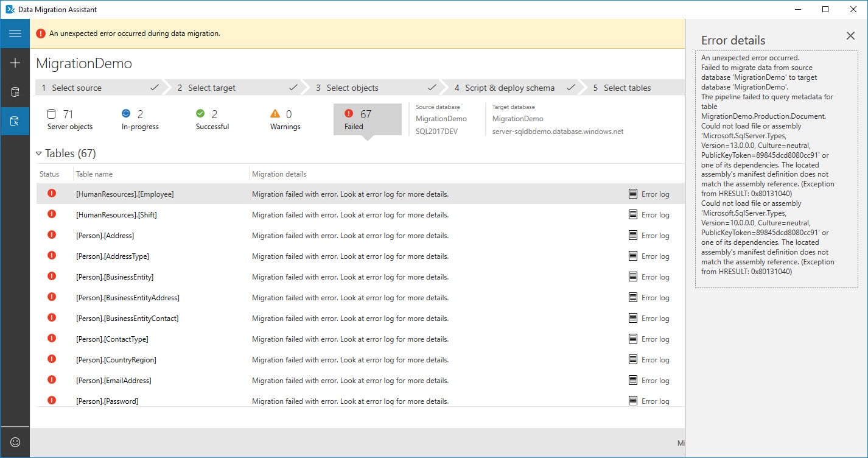Screen dimensions: 868x458
Task: Open the hamburger navigation menu
Action: pyautogui.click(x=15, y=33)
